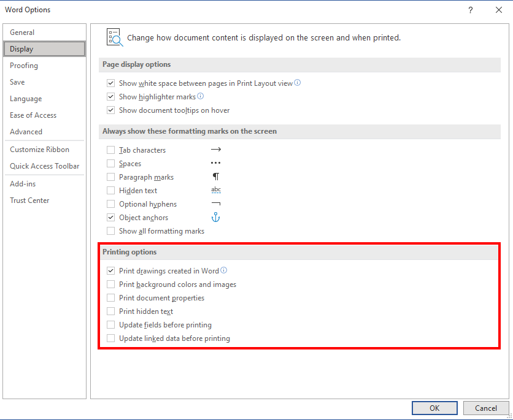Enable Update linked data before printing
The height and width of the screenshot is (420, 513).
click(111, 338)
